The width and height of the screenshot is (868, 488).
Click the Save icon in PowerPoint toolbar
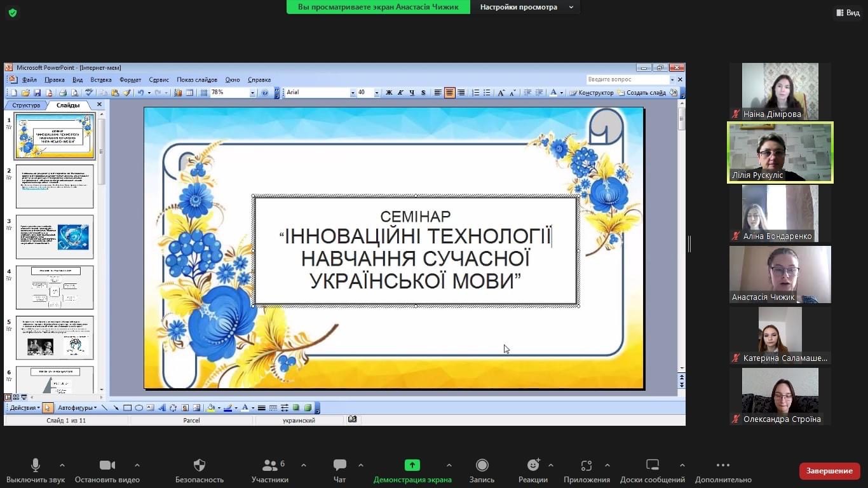37,93
